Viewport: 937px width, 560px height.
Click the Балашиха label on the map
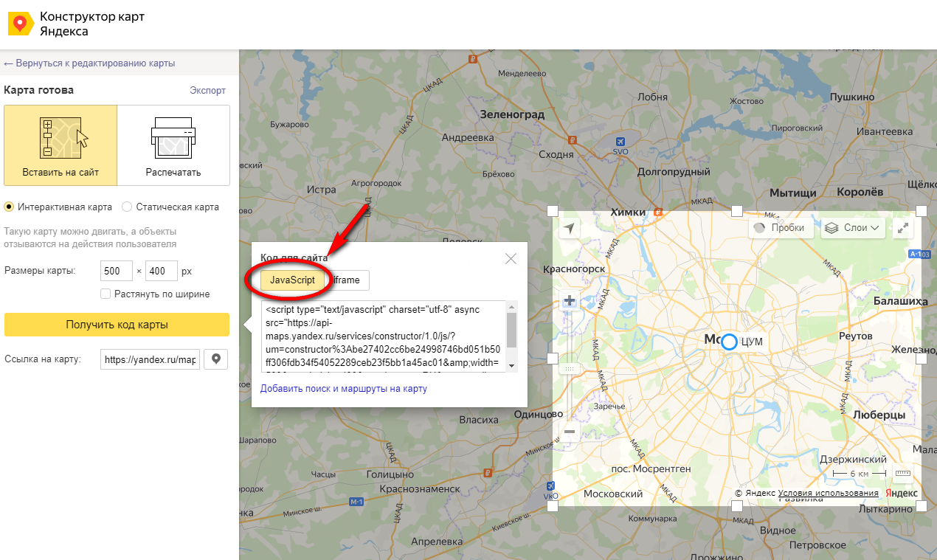(x=900, y=301)
